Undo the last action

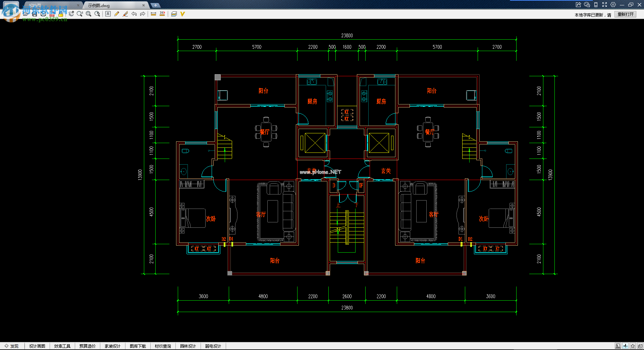[x=134, y=14]
